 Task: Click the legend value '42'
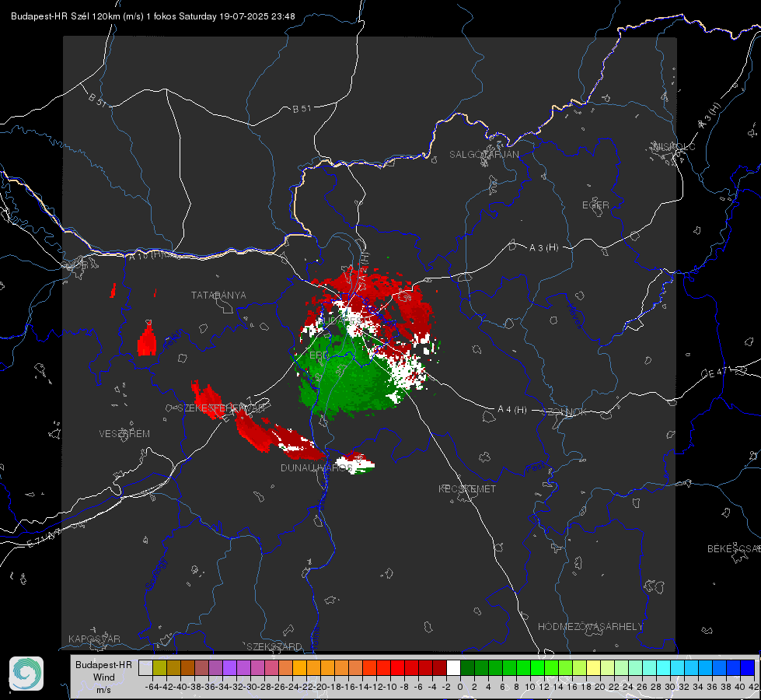click(x=754, y=687)
